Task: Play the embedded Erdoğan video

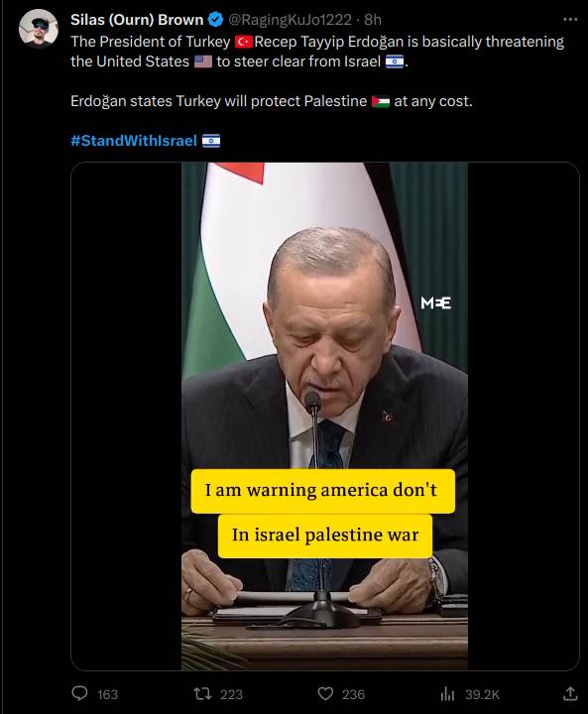Action: 325,416
